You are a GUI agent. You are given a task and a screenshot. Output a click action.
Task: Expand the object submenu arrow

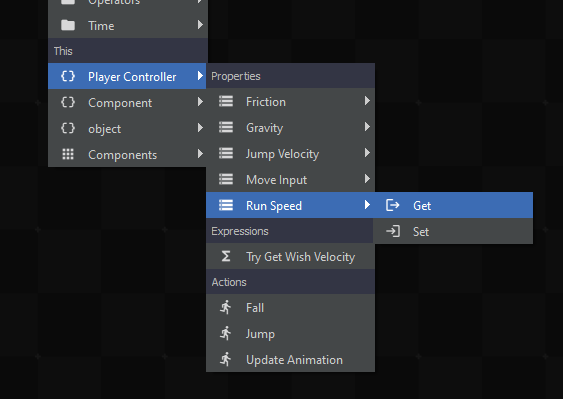(200, 128)
